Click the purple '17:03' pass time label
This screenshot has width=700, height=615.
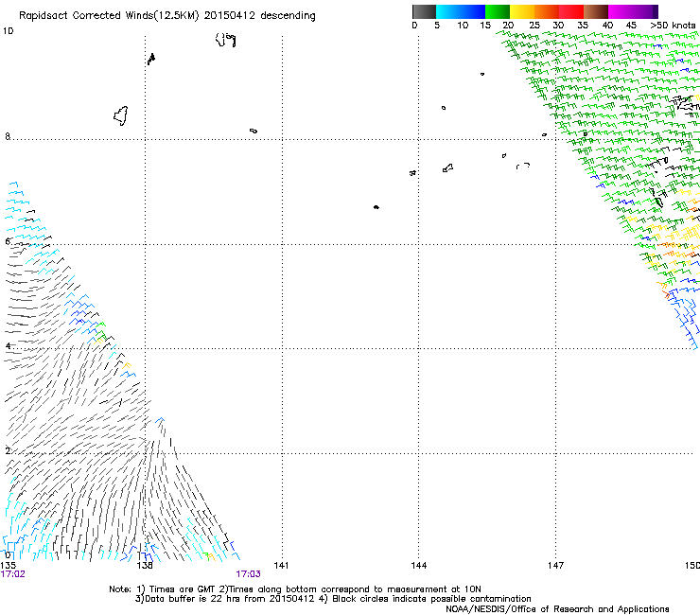(x=248, y=574)
